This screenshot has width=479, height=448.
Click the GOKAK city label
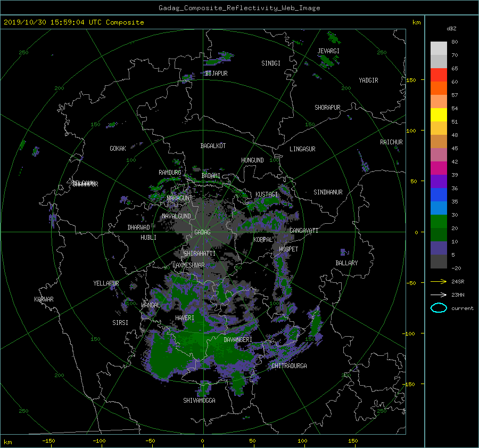coord(118,149)
